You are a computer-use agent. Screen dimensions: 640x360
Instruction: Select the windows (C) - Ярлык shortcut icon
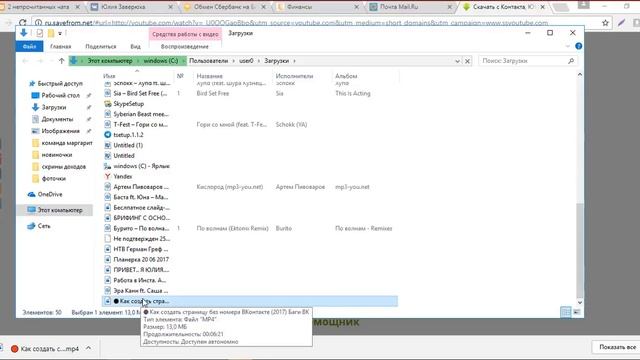pos(107,166)
